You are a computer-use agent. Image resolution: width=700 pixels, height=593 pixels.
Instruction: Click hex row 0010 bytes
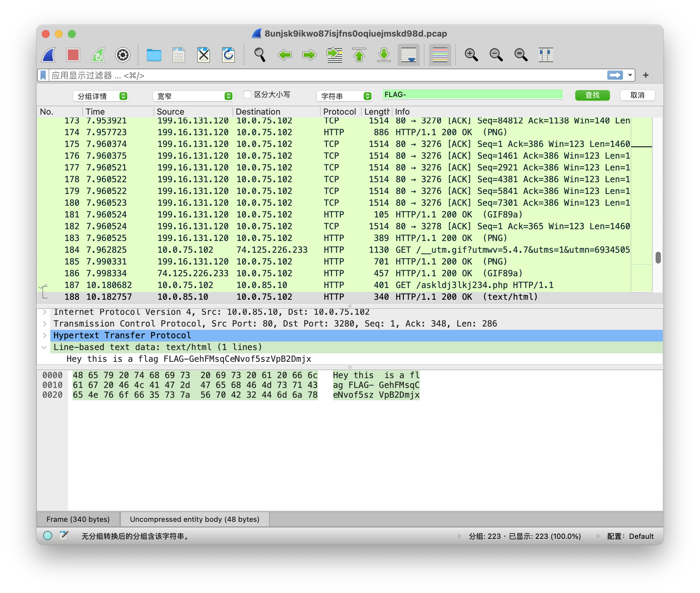point(195,385)
